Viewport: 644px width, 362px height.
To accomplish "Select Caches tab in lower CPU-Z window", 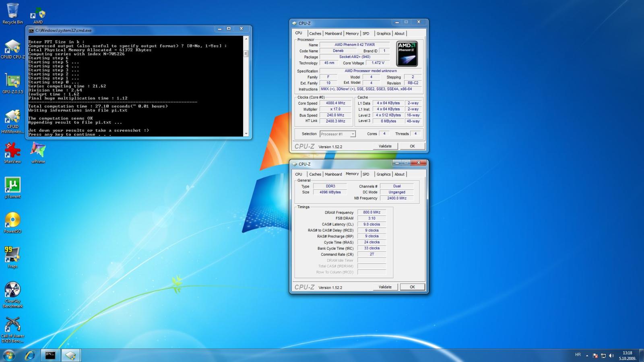I will tap(315, 174).
